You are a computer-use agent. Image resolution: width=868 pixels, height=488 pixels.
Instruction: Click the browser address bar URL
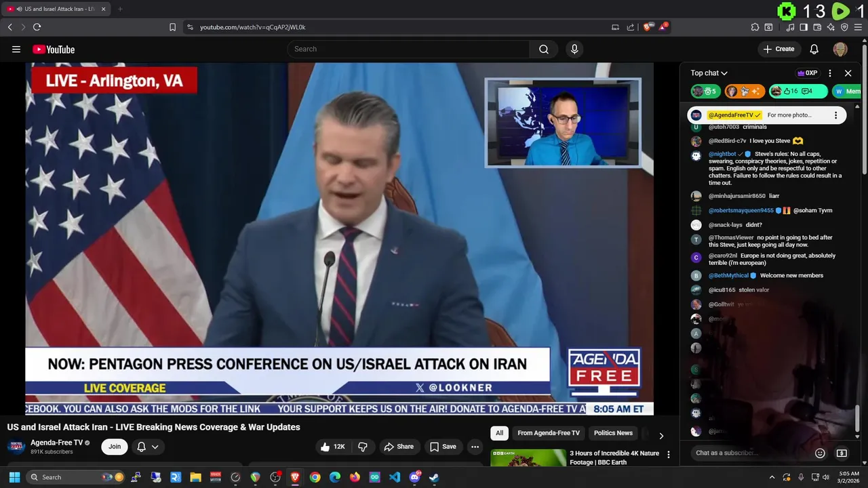252,27
